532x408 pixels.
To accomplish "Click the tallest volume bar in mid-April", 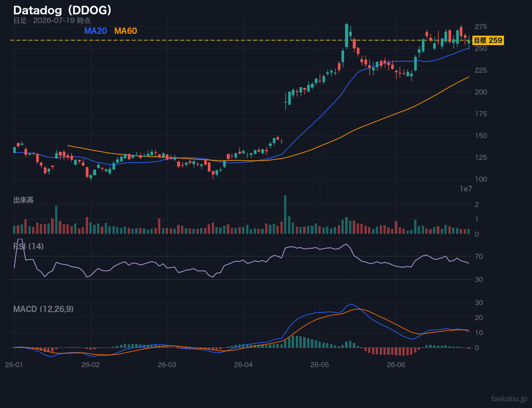I will coord(285,215).
